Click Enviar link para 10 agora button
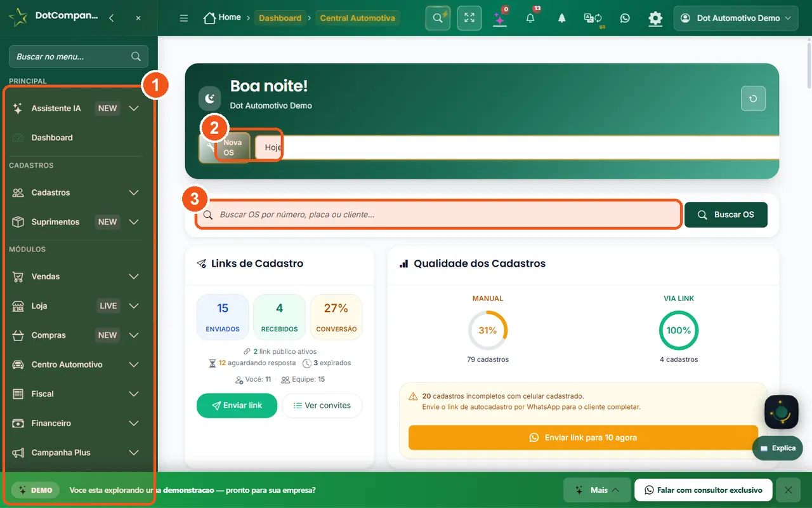The image size is (812, 508). 583,438
